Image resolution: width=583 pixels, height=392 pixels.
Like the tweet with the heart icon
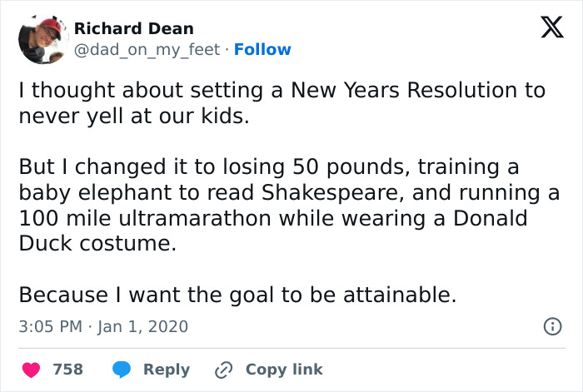tap(30, 369)
